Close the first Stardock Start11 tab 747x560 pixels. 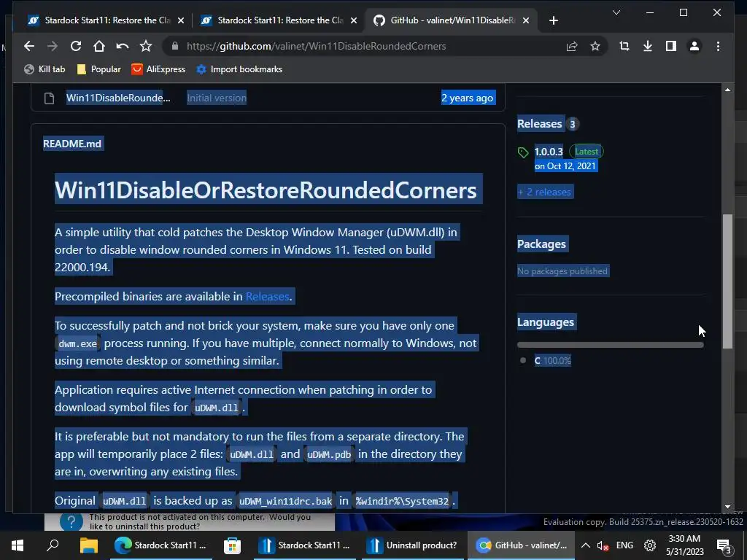click(181, 20)
